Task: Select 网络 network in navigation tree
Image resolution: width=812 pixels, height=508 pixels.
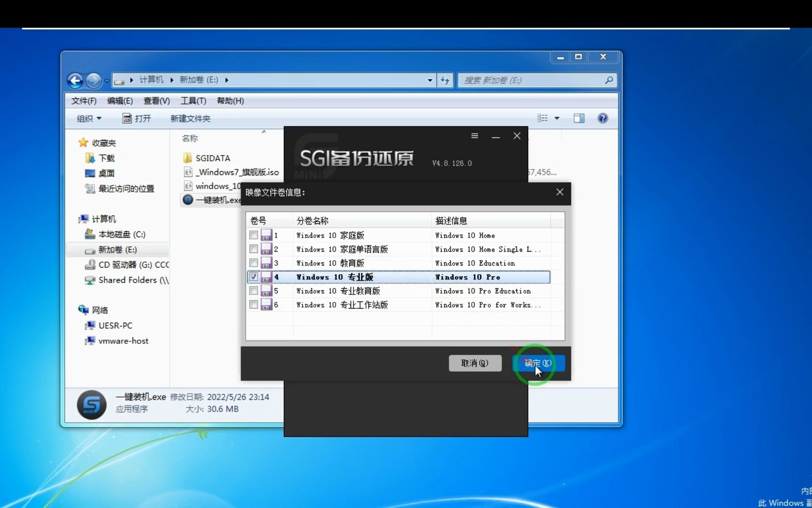Action: 94,310
